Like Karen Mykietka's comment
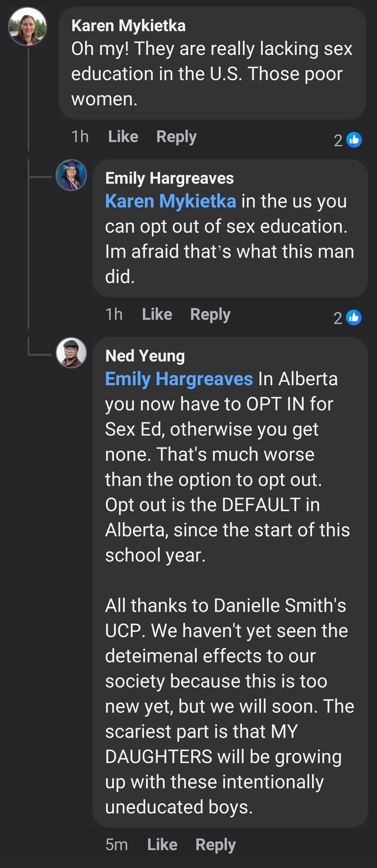 (x=123, y=136)
